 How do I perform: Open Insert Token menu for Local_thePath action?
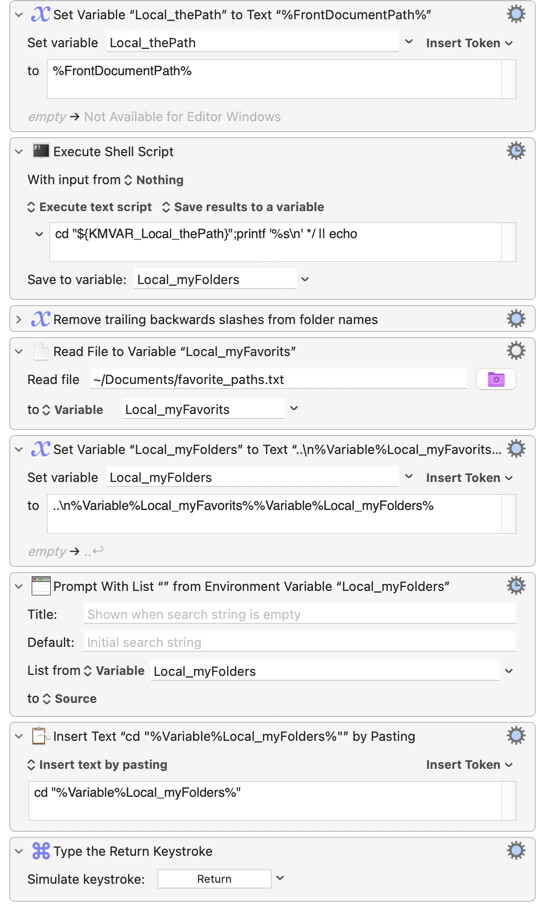coord(469,43)
